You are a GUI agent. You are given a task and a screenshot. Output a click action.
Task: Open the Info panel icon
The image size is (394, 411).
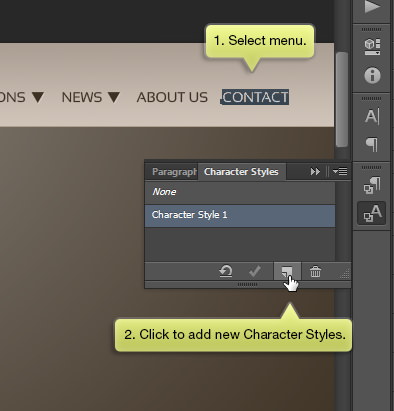pos(372,75)
